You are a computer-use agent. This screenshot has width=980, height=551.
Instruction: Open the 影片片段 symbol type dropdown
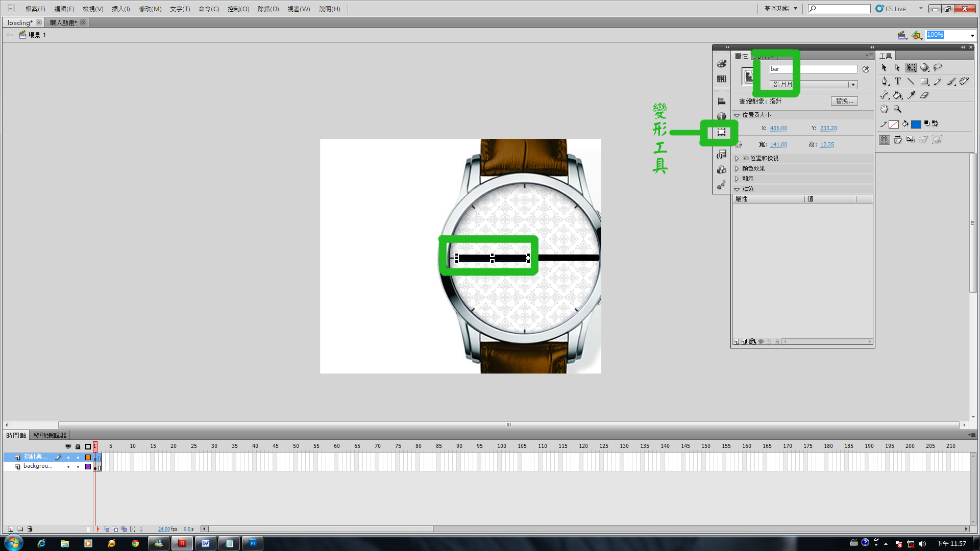tap(852, 84)
